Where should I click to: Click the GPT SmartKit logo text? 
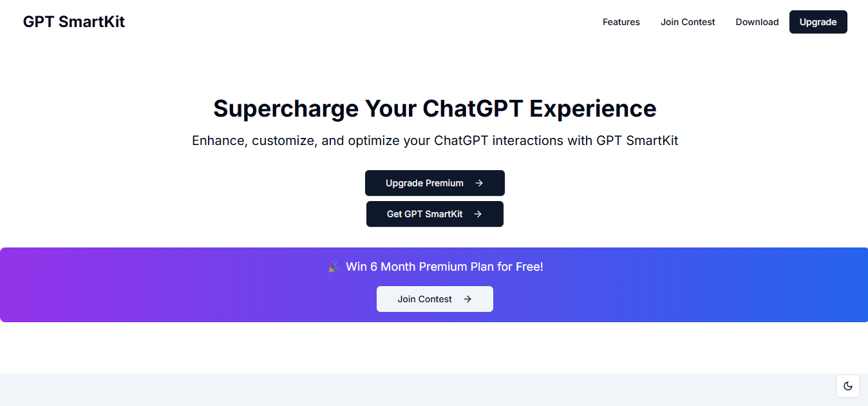coord(74,22)
